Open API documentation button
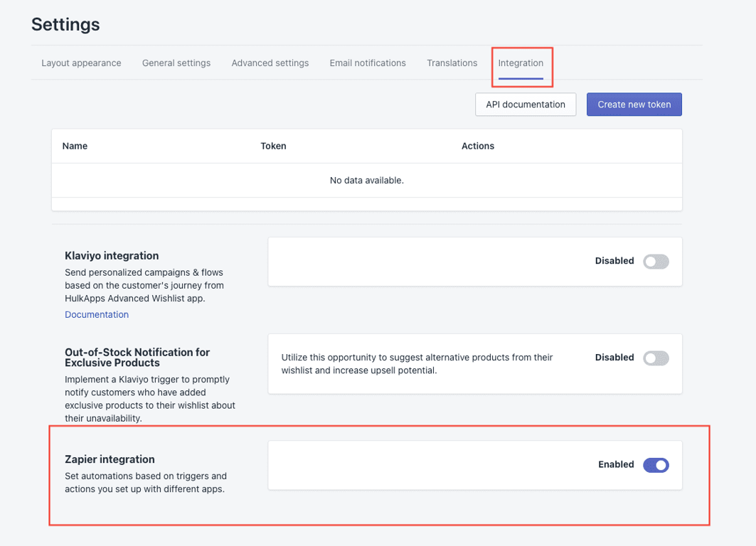The width and height of the screenshot is (756, 546). 526,105
